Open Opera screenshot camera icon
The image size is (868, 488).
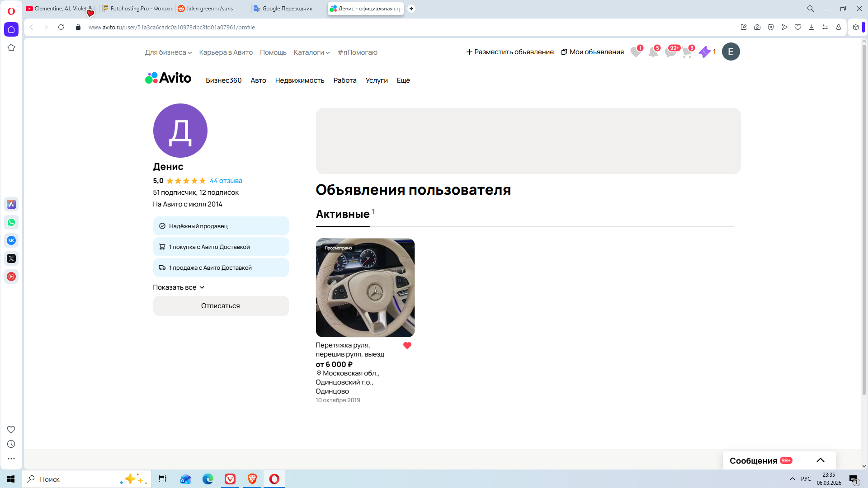[x=757, y=27]
